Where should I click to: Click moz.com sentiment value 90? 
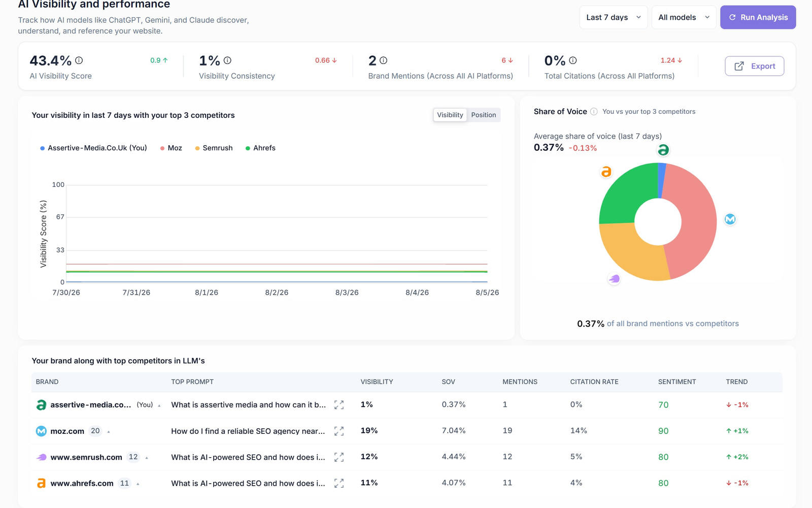[663, 431]
